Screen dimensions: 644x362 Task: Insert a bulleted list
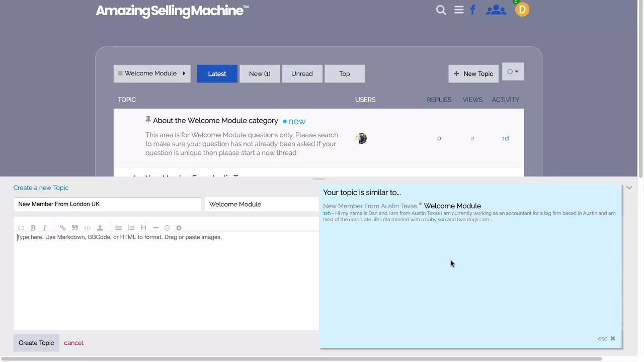[x=119, y=228]
